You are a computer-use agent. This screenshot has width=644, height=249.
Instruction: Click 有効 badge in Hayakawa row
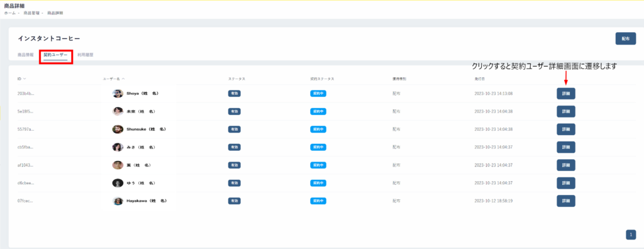point(234,201)
